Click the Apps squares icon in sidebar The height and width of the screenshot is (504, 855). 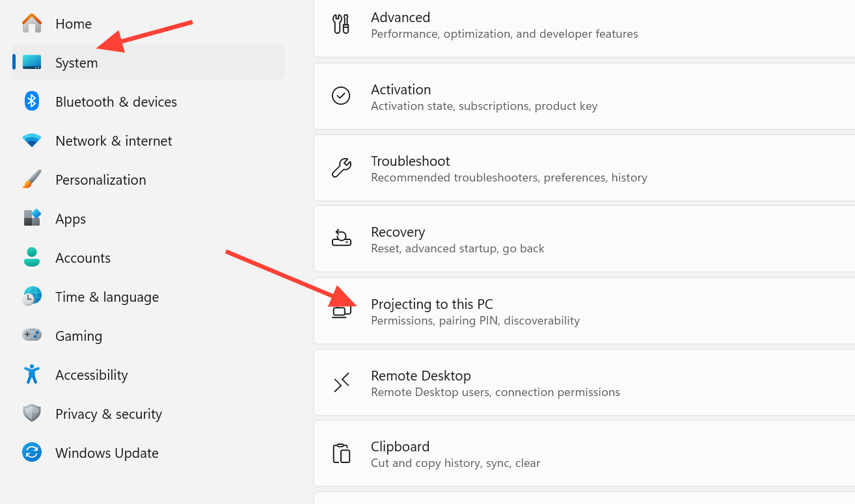pyautogui.click(x=31, y=219)
